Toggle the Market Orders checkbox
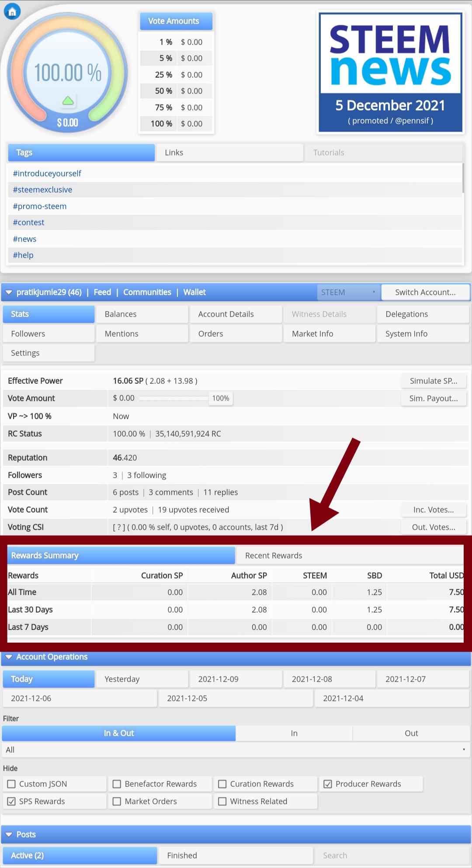Viewport: 472px width, 868px height. click(117, 802)
